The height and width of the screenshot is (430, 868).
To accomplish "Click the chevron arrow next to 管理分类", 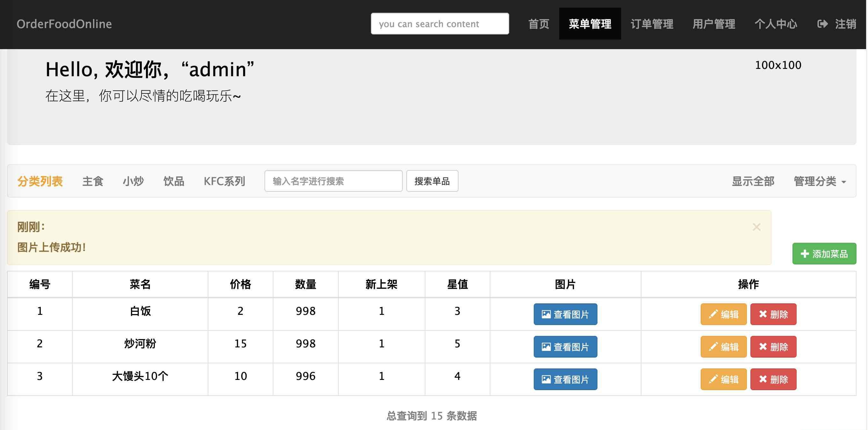I will [x=844, y=182].
